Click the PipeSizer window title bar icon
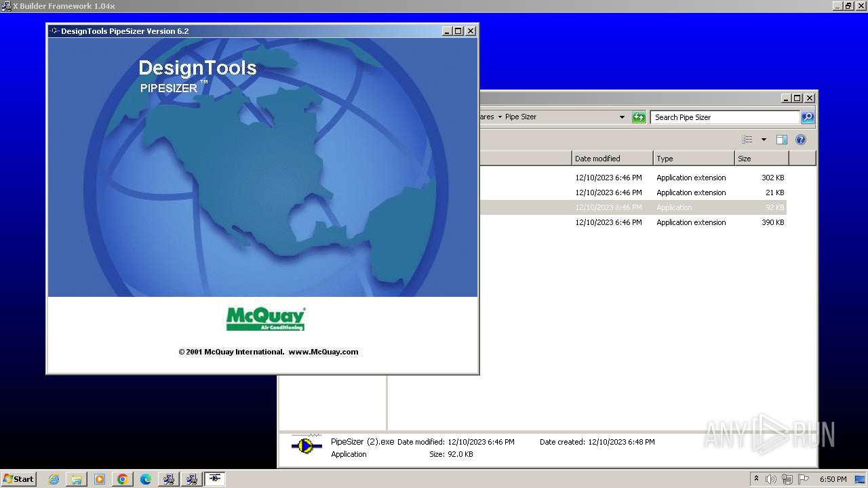Viewport: 868px width, 488px height. (x=54, y=31)
